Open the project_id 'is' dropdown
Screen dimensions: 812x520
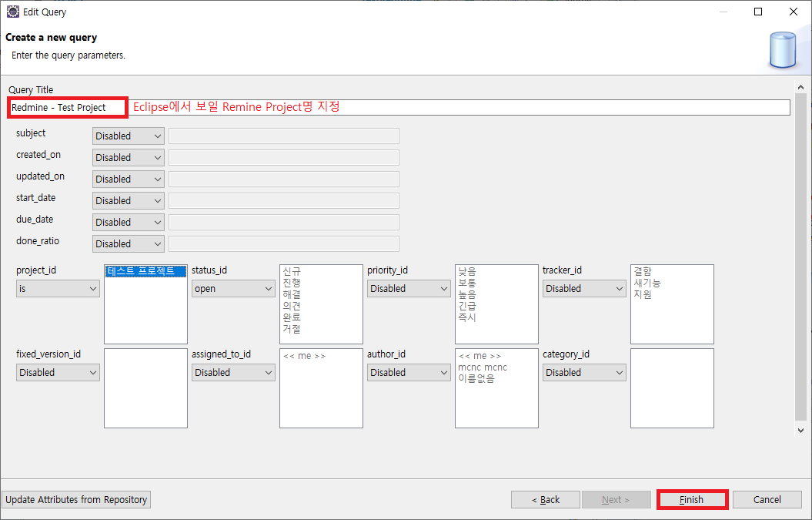[x=58, y=289]
